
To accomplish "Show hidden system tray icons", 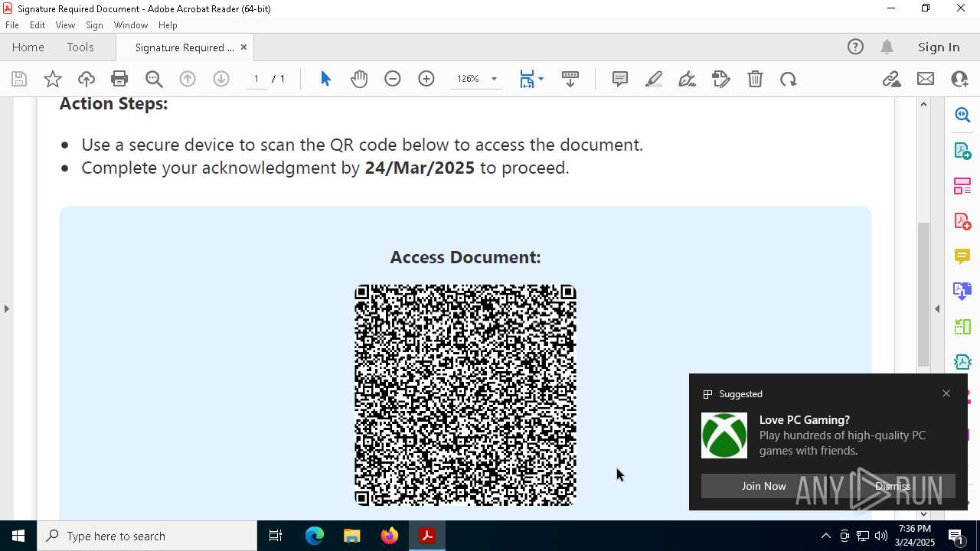I will pyautogui.click(x=825, y=536).
